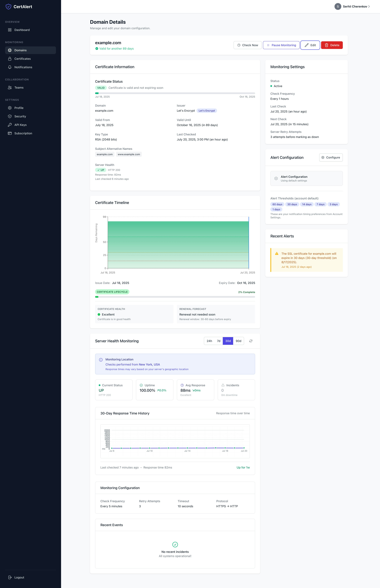Screen dimensions: 380x588
Task: Refresh the server health data
Action: [x=251, y=341]
